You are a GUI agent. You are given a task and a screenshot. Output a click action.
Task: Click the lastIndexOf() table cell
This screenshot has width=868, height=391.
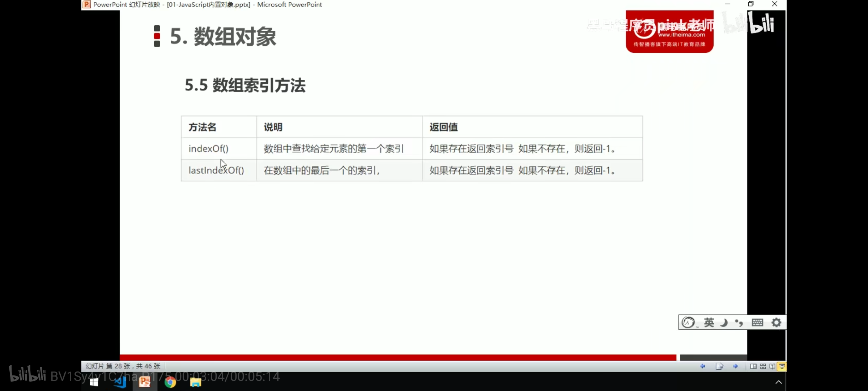pyautogui.click(x=216, y=170)
